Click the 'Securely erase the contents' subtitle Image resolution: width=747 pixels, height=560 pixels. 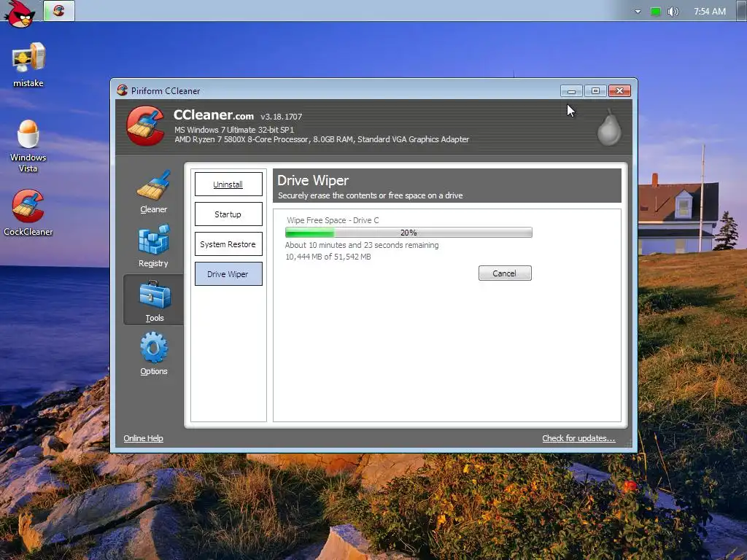[370, 195]
